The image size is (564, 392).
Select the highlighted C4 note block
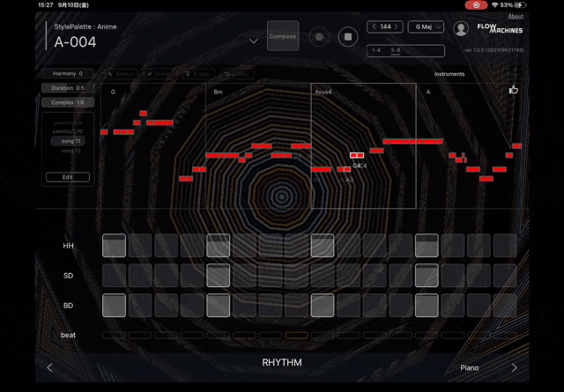357,155
